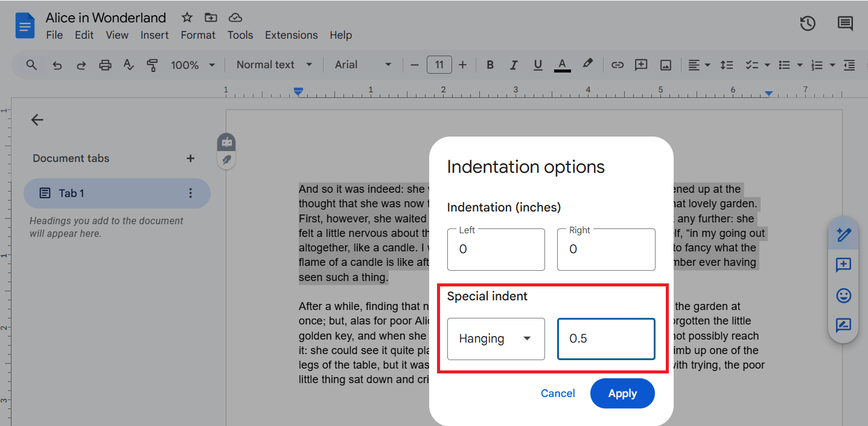The width and height of the screenshot is (868, 426).
Task: Open the Format menu
Action: pos(198,34)
